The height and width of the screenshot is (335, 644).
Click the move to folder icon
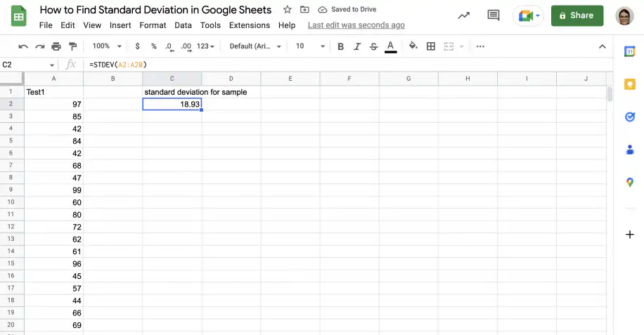[304, 9]
